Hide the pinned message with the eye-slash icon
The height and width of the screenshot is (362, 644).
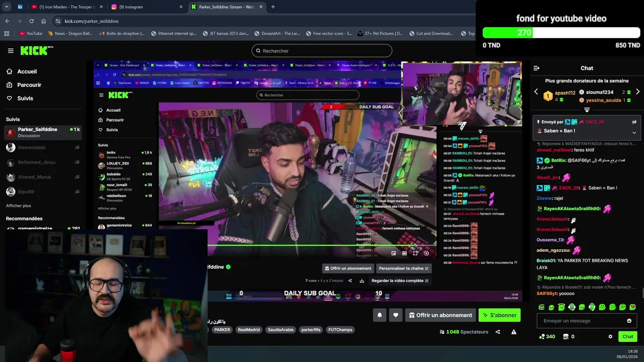pos(634,122)
